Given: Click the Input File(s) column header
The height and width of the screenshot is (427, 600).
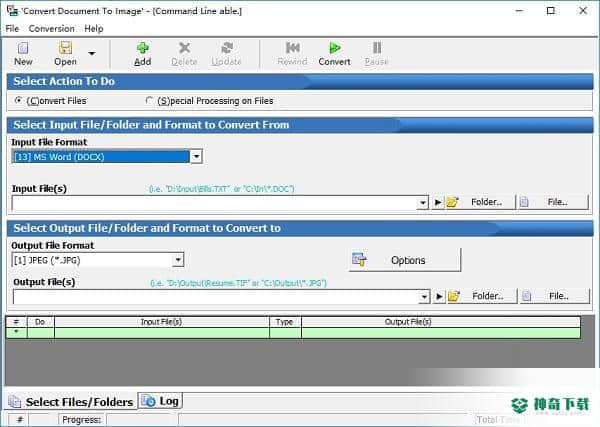Looking at the screenshot, I should [161, 322].
